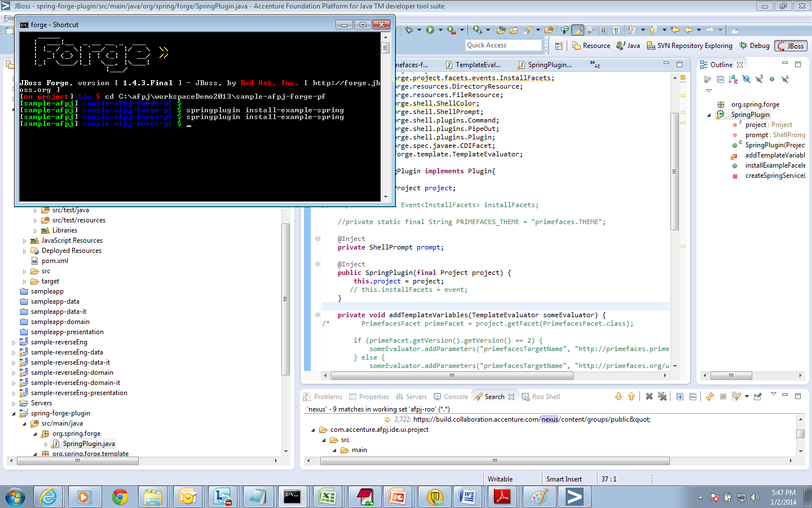The image size is (812, 508).
Task: Open the TemplateEval... editor tab
Action: coord(473,65)
